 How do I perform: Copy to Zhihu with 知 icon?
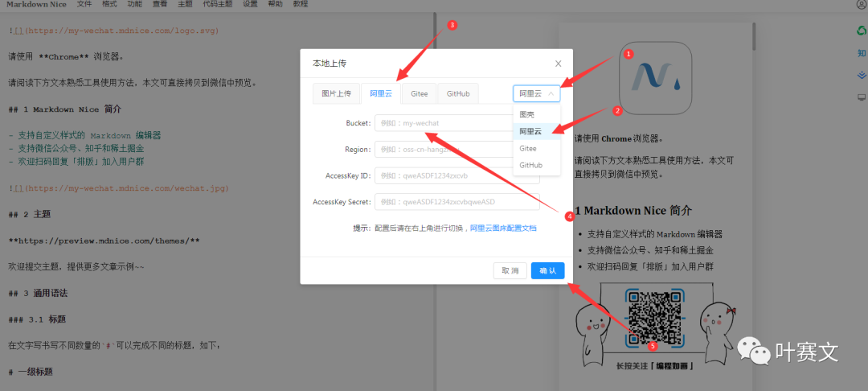pyautogui.click(x=862, y=53)
